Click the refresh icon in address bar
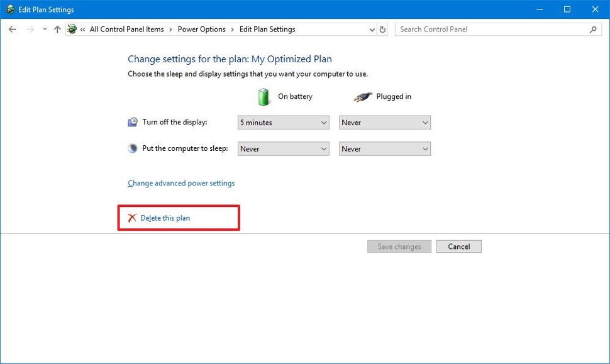 (383, 29)
